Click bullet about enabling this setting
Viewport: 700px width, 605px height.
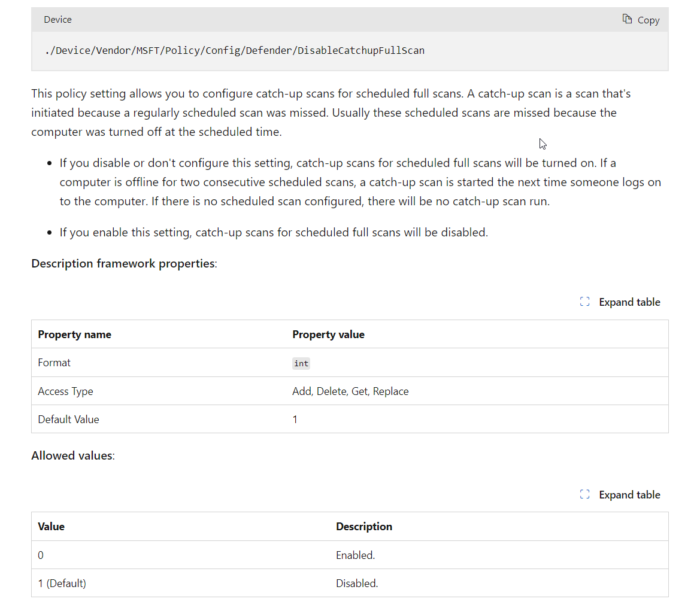(274, 232)
